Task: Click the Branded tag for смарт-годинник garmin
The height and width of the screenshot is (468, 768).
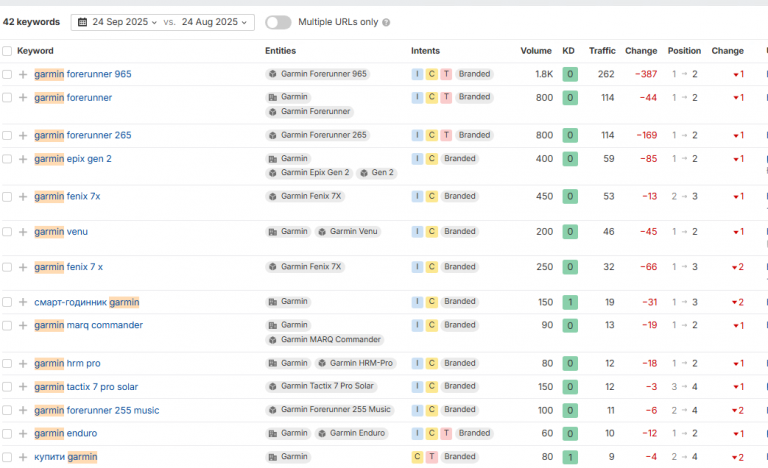Action: (459, 301)
